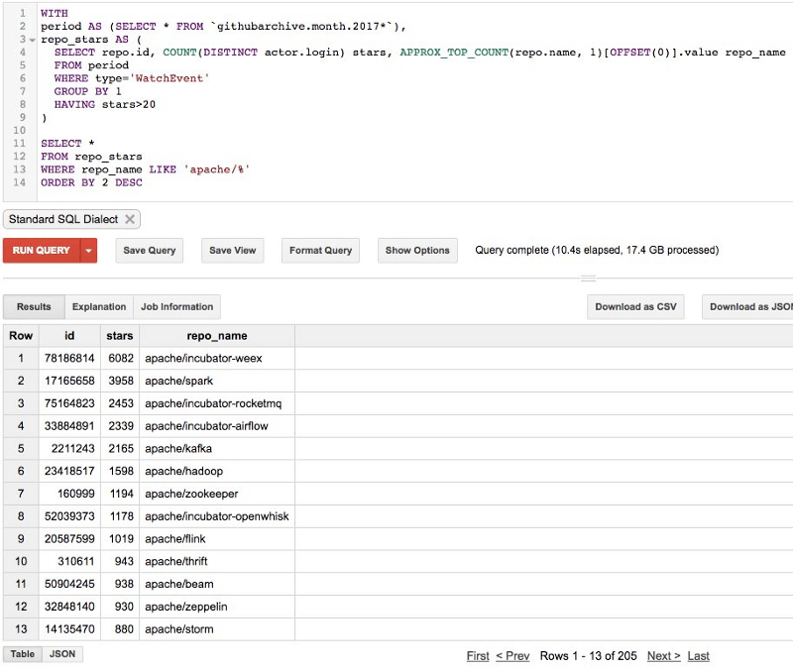The height and width of the screenshot is (672, 793).
Task: Click the Save View button
Action: coord(232,251)
